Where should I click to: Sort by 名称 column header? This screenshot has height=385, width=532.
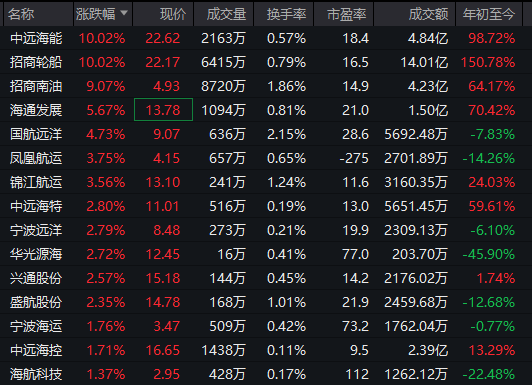[21, 14]
